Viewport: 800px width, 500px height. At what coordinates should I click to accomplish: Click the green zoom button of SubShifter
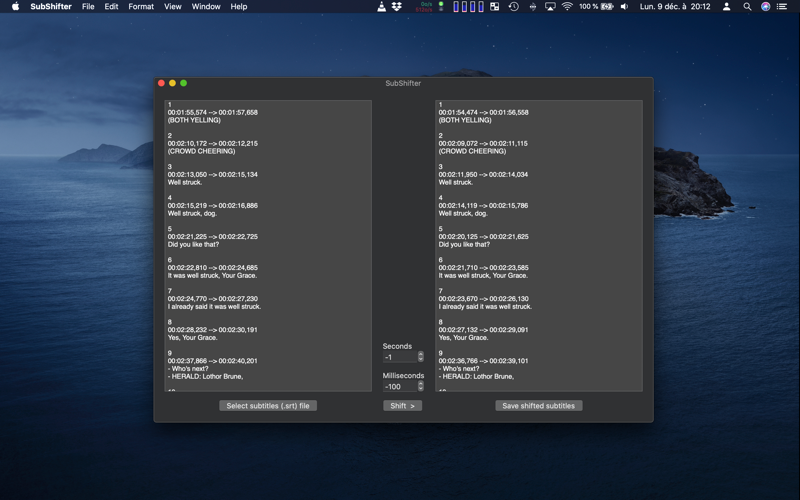click(184, 83)
